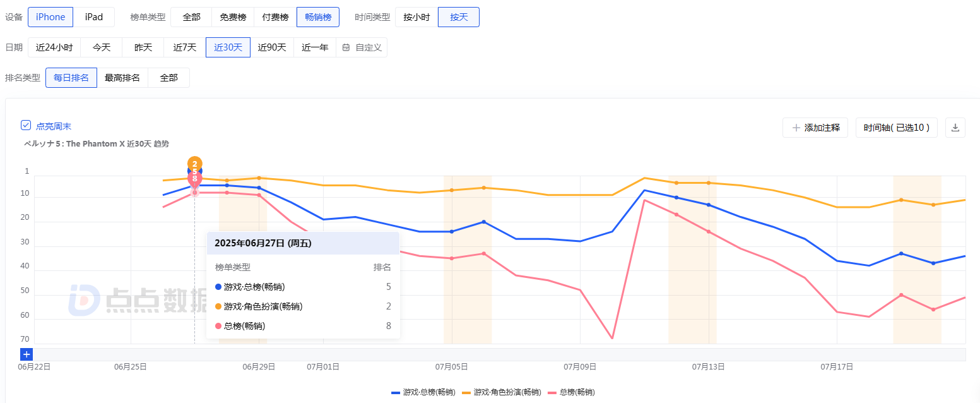Choose 近90天 date range

click(272, 47)
